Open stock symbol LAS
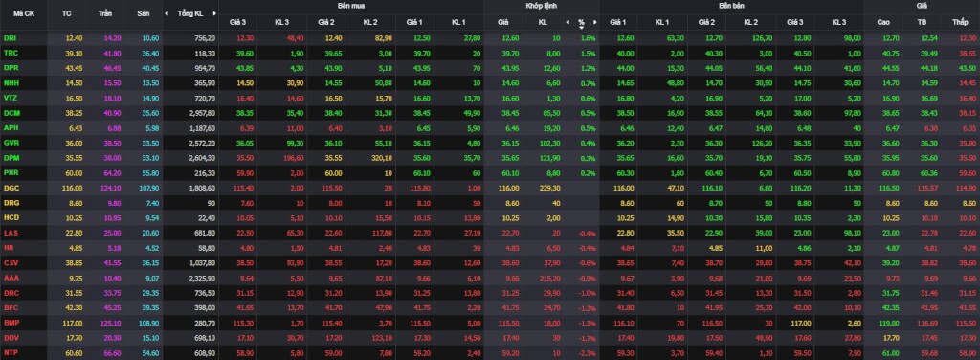980x360 pixels. point(10,233)
